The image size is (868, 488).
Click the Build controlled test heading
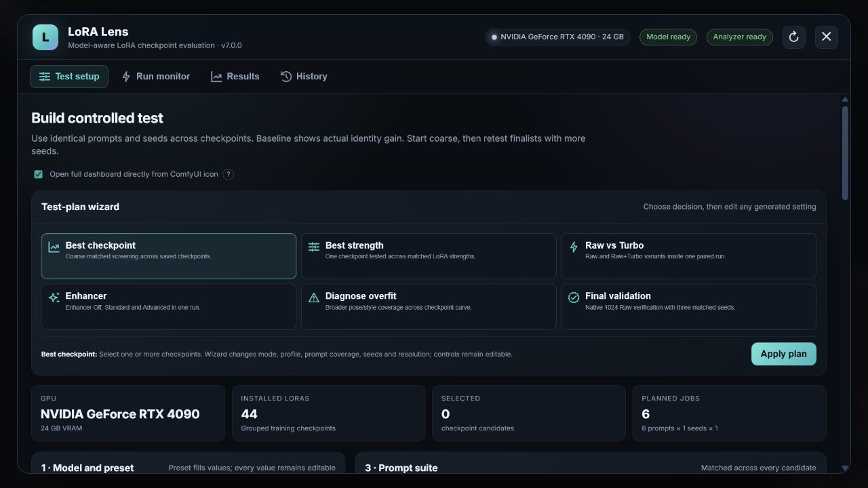97,118
